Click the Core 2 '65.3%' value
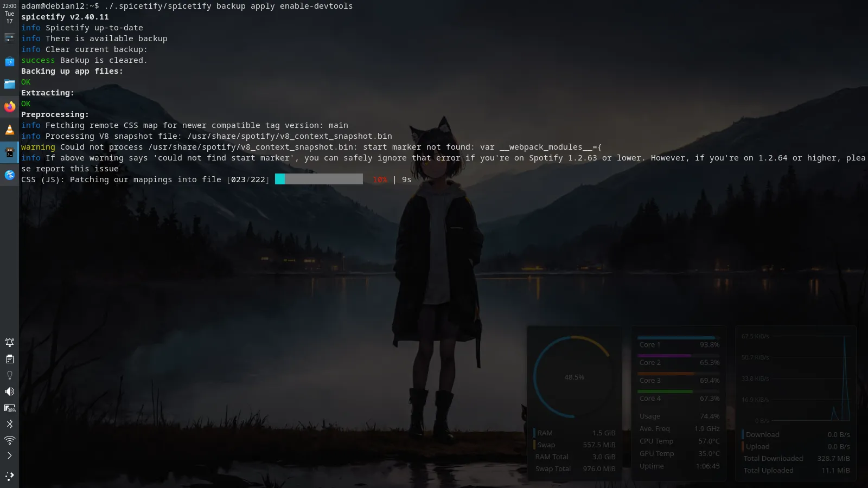The height and width of the screenshot is (488, 868). click(x=710, y=363)
